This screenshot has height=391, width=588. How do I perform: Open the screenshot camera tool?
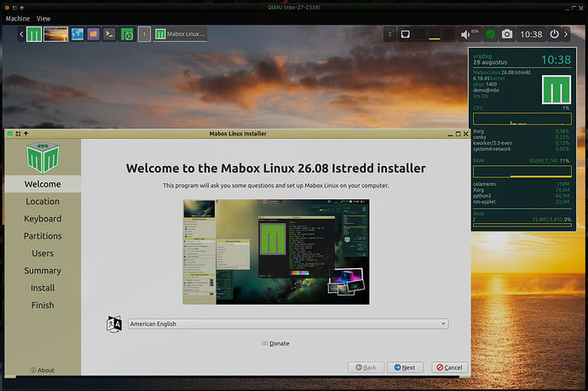[x=507, y=34]
